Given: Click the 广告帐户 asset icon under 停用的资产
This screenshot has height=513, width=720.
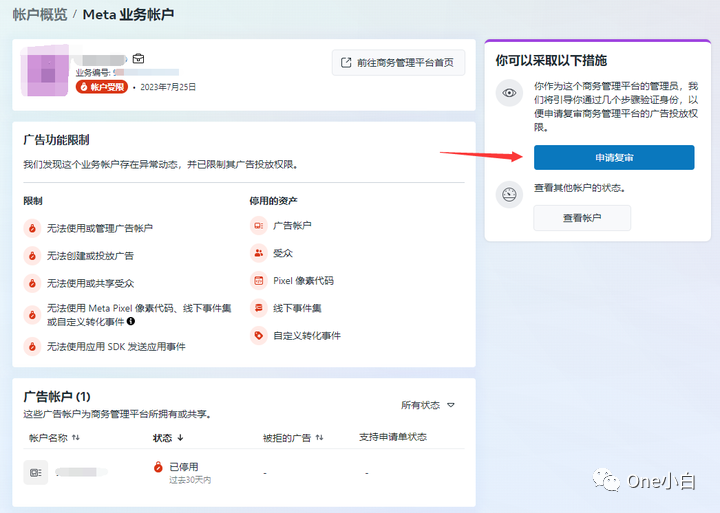Looking at the screenshot, I should click(259, 225).
